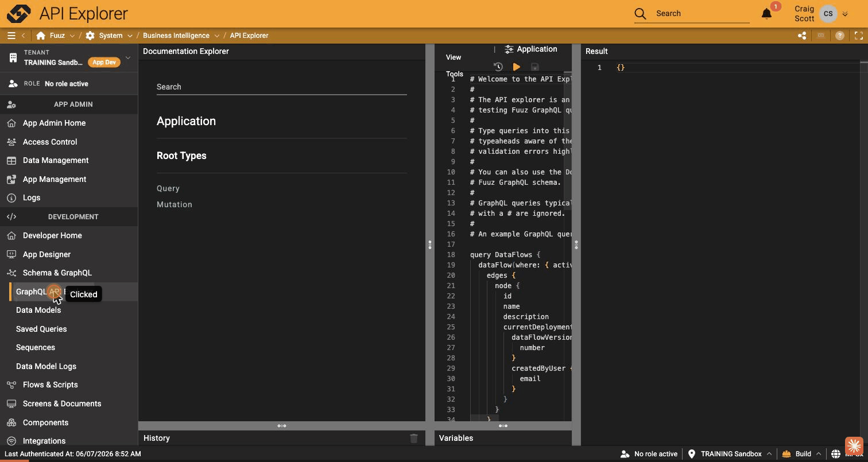Click the tenant building icon

click(13, 57)
